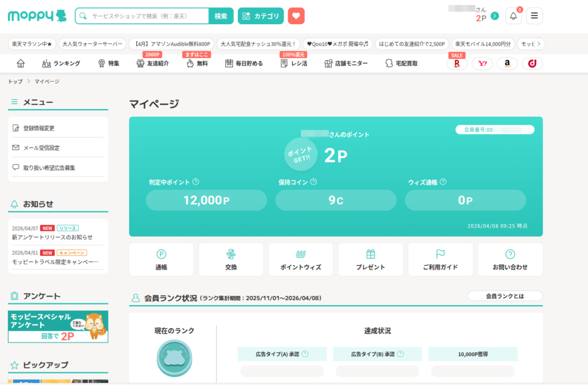Open the d-point shop icon
The width and height of the screenshot is (588, 385).
coord(532,64)
